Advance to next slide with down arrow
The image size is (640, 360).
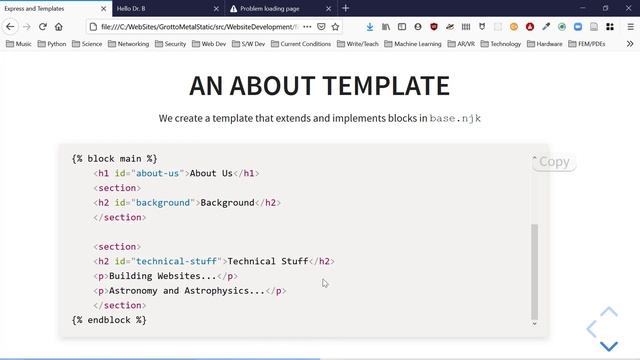pos(609,346)
